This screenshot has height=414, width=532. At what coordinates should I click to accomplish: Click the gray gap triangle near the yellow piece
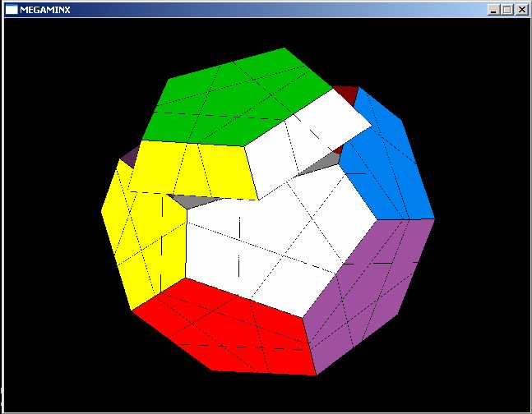click(193, 201)
